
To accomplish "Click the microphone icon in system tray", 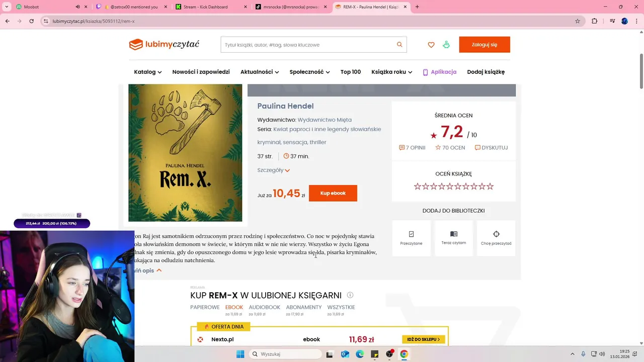I will point(583,354).
